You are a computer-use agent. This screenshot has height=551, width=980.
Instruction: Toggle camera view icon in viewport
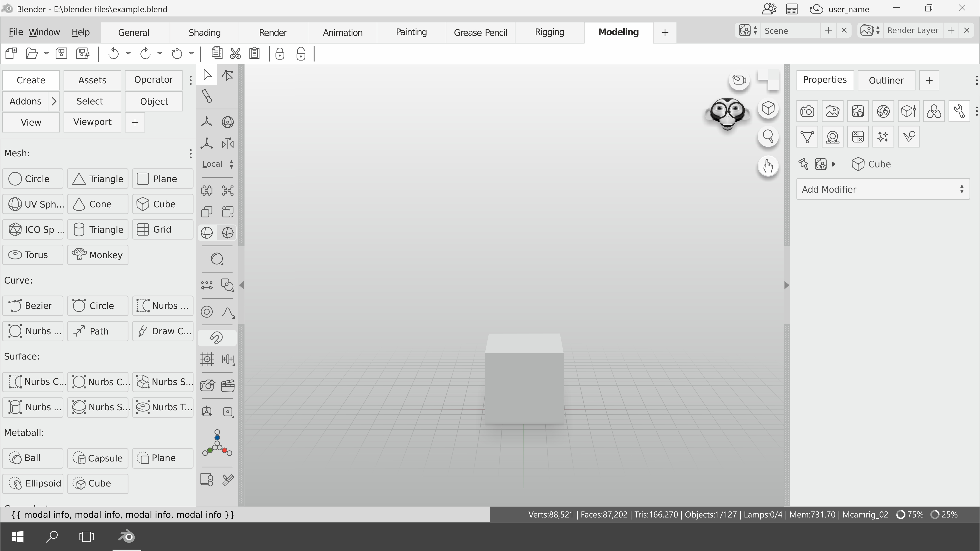[739, 80]
